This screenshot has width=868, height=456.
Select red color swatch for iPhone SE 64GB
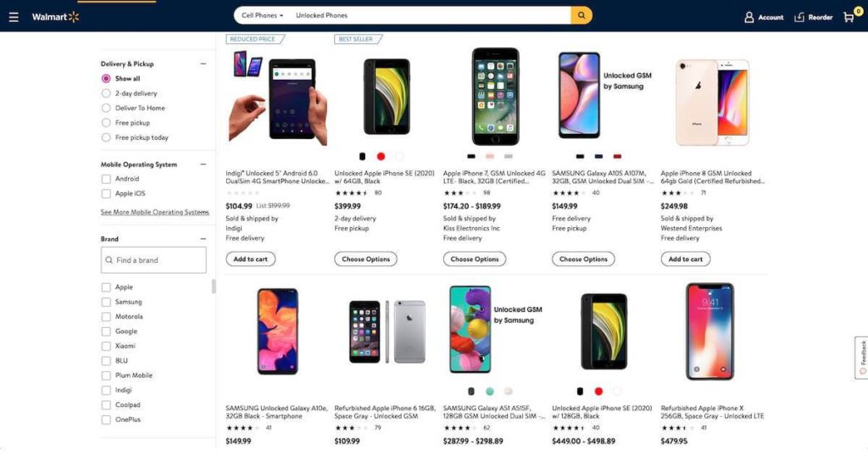click(381, 156)
